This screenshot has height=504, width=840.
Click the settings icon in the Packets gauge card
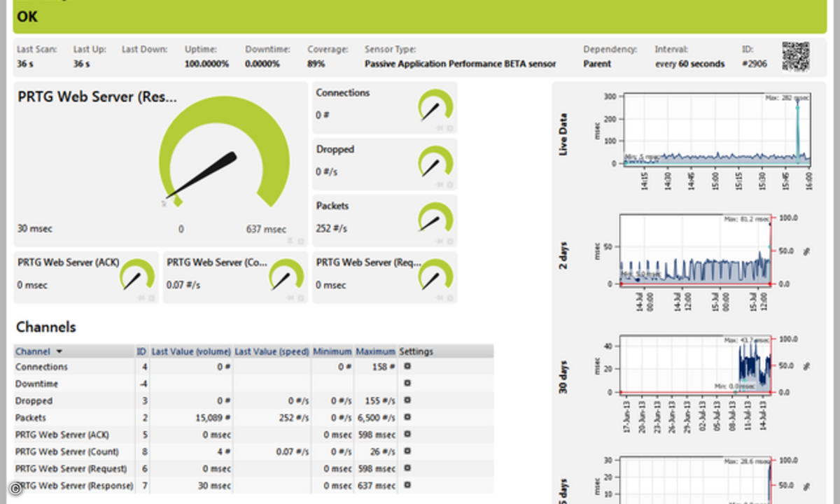click(450, 241)
